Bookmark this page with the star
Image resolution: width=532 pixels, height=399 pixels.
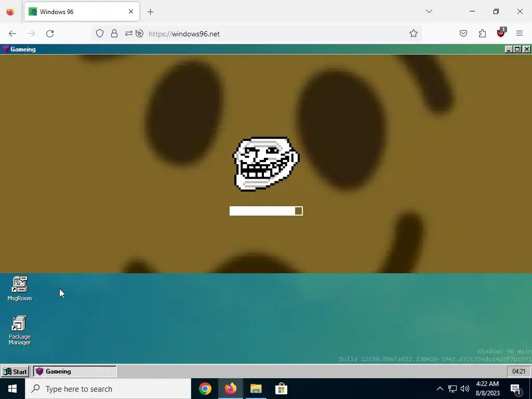tap(413, 34)
